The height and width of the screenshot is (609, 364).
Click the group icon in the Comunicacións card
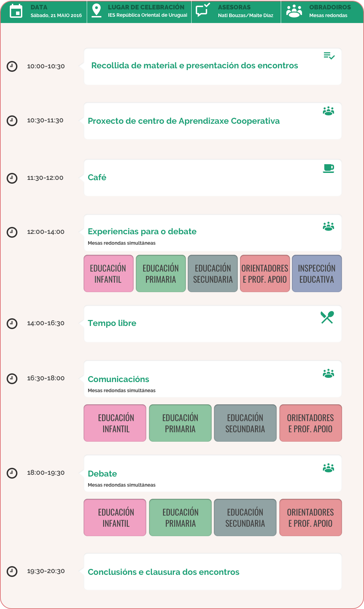[328, 374]
